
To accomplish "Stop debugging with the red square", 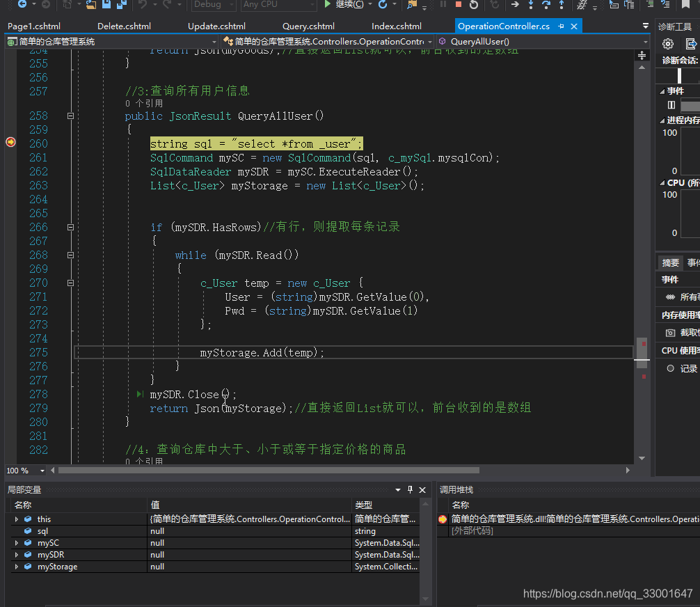I will [458, 4].
